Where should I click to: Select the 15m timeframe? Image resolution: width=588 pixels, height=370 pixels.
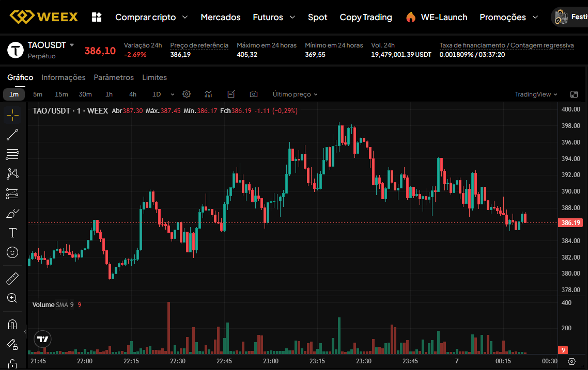click(61, 94)
